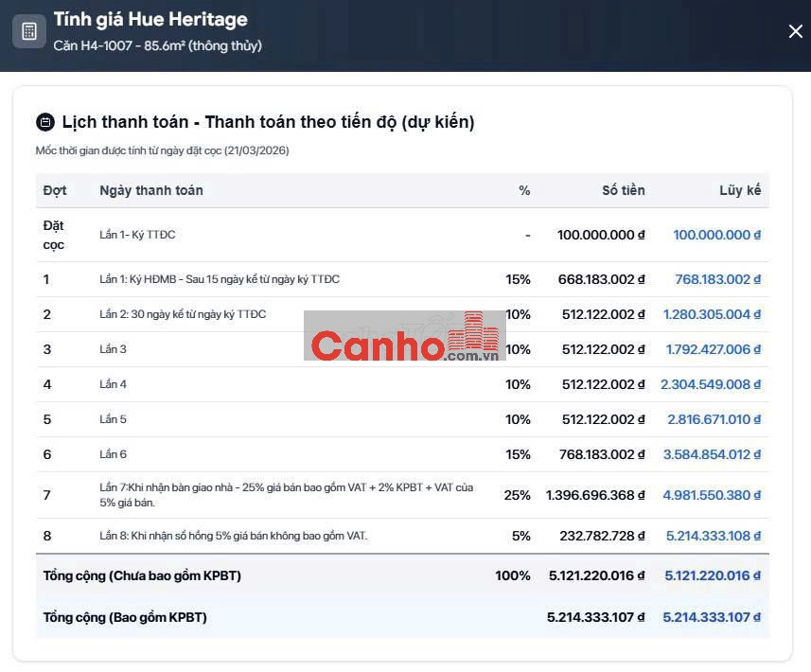Click the Canho.com.vn watermark logo
811x672 pixels.
pyautogui.click(x=405, y=337)
